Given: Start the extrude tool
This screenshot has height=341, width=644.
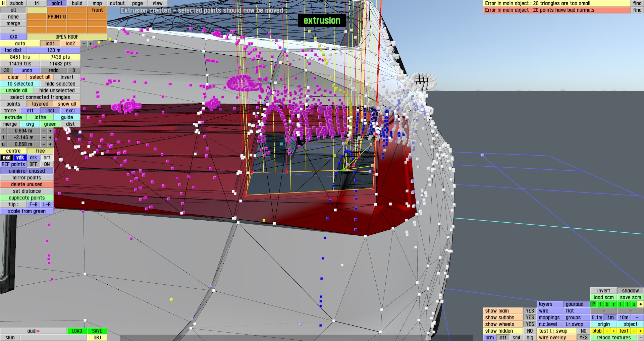Looking at the screenshot, I should 13,117.
